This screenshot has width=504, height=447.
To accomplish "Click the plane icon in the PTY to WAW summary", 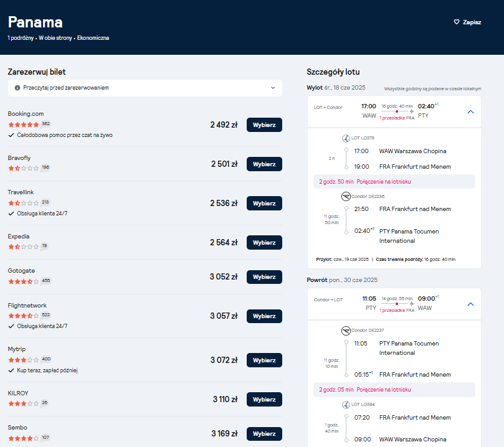I will pos(412,304).
